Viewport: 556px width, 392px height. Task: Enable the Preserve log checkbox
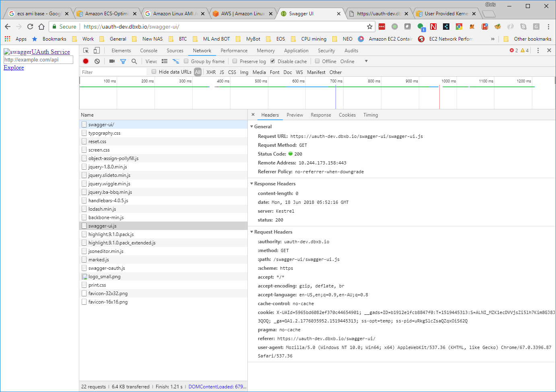235,61
